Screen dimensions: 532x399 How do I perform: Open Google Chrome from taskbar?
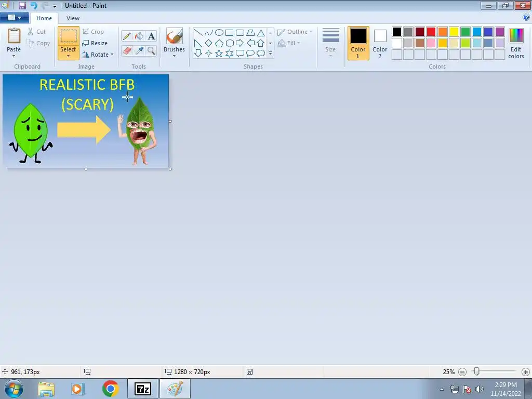pos(110,389)
